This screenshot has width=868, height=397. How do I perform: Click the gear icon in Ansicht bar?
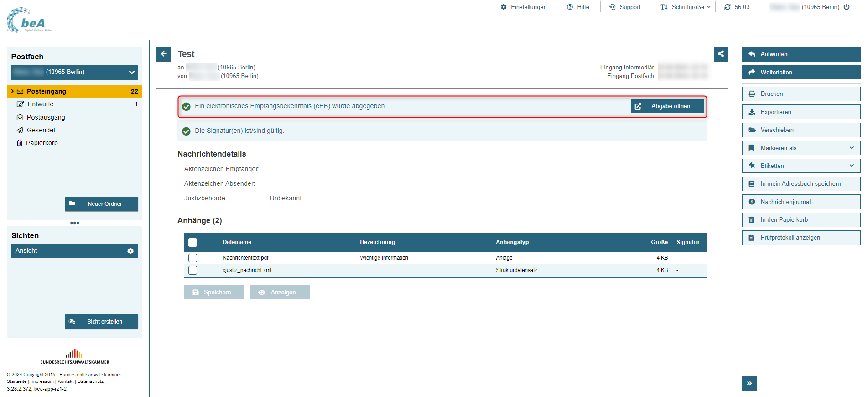(x=130, y=251)
